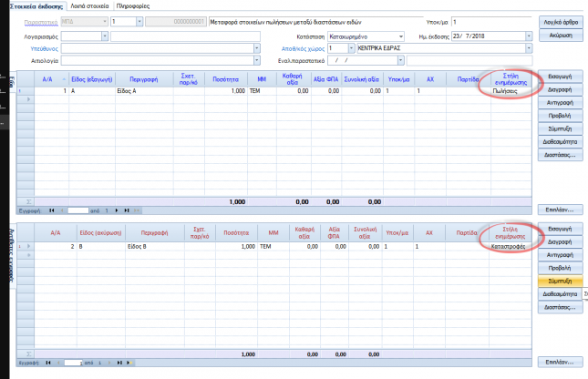The width and height of the screenshot is (588, 379).
Task: Click the sum (Σ) cell of the top grid
Action: click(x=26, y=201)
